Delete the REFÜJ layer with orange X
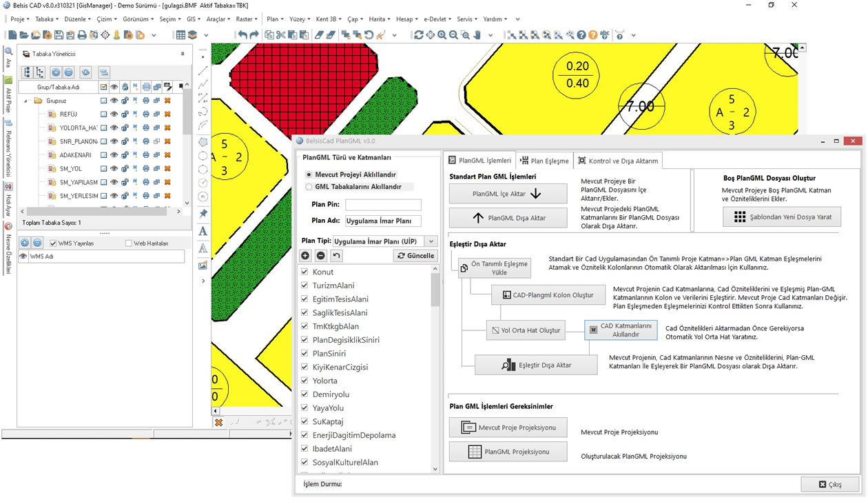 coord(167,114)
